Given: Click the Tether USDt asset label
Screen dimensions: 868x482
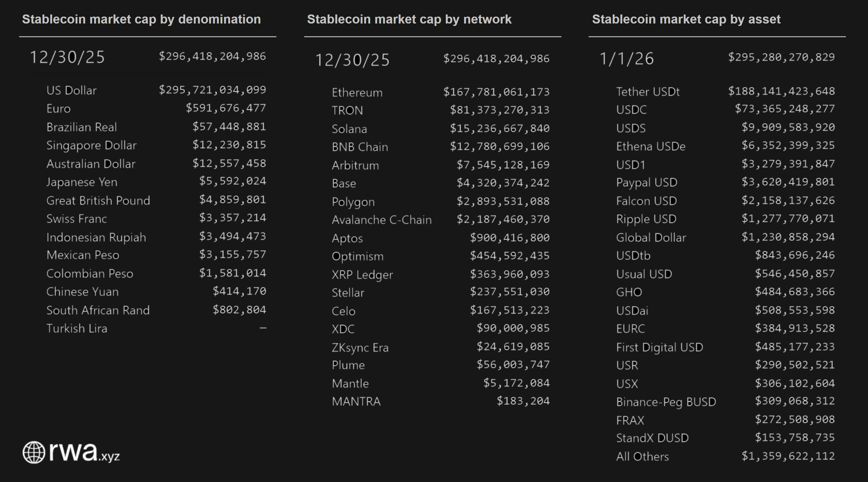Looking at the screenshot, I should [648, 92].
